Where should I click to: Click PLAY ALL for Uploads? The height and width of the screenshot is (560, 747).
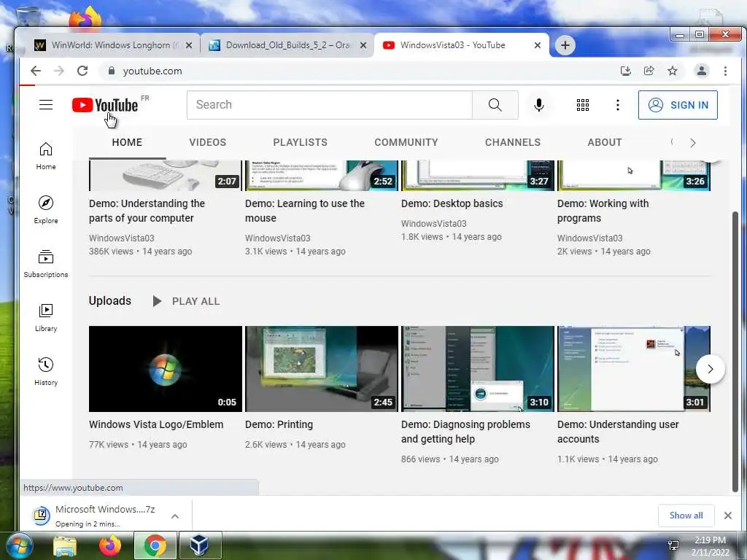186,301
